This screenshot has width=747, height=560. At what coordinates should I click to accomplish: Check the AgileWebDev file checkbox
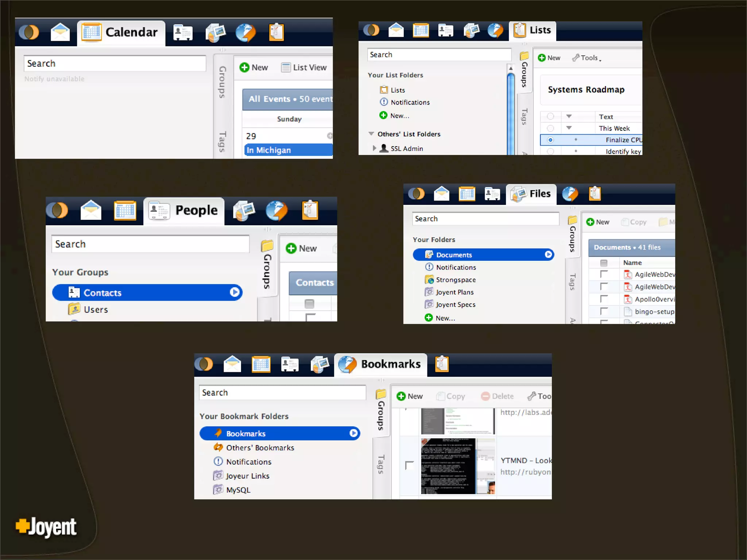[604, 274]
